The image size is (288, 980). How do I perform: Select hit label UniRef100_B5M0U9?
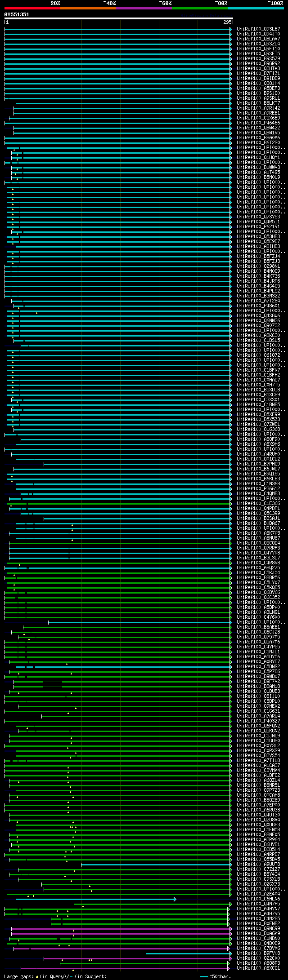click(258, 177)
